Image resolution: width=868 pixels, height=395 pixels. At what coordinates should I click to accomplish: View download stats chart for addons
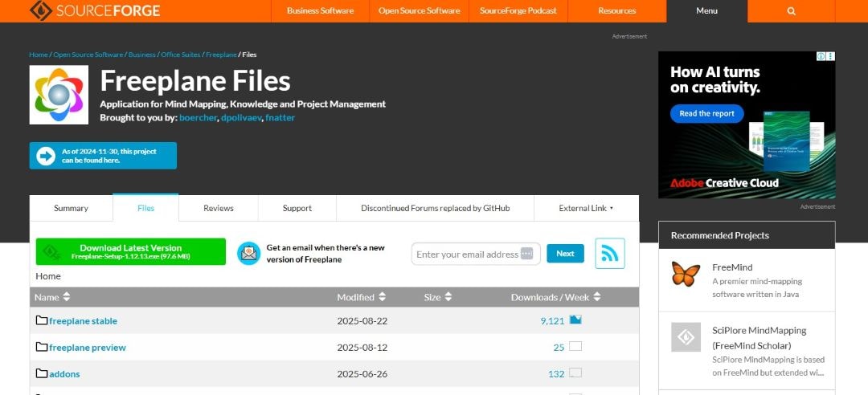click(575, 373)
